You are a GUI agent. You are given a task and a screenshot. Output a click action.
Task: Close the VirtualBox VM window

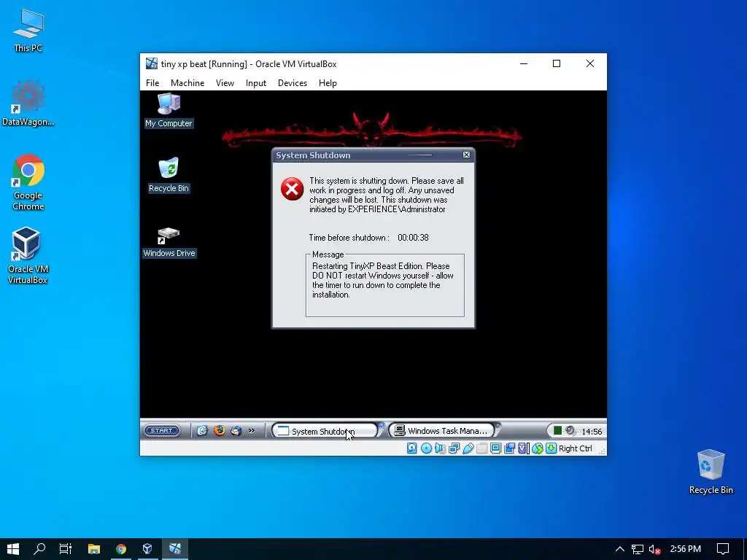[589, 63]
